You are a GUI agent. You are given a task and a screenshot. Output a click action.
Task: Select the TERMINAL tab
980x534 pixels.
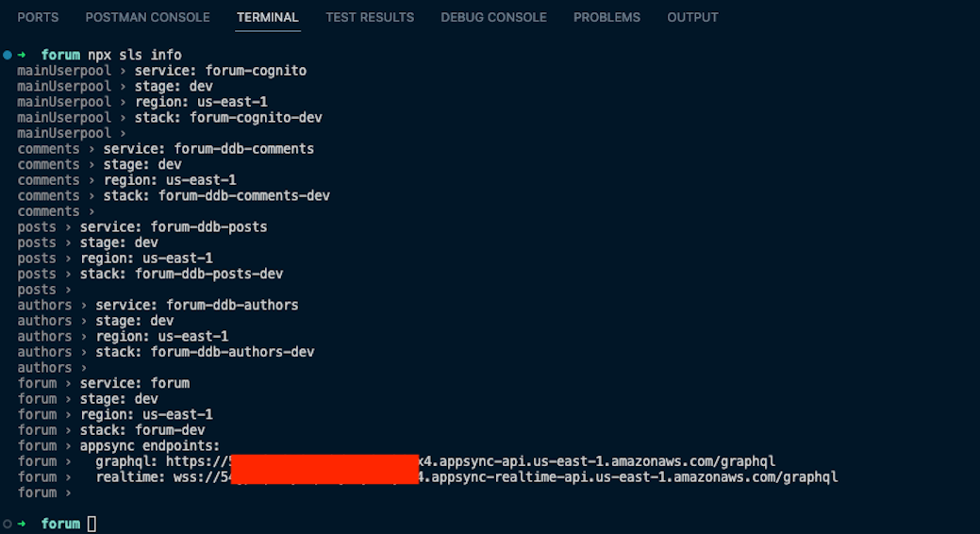[x=268, y=18]
